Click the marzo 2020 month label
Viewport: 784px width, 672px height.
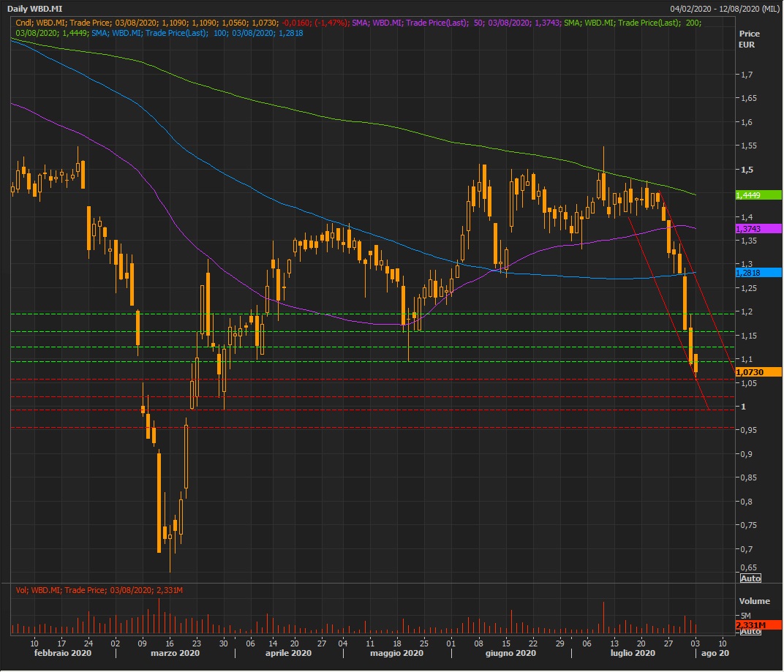coord(176,653)
